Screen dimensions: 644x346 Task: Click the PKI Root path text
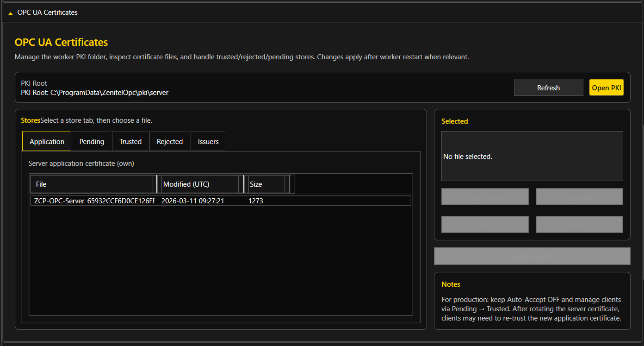click(x=95, y=93)
